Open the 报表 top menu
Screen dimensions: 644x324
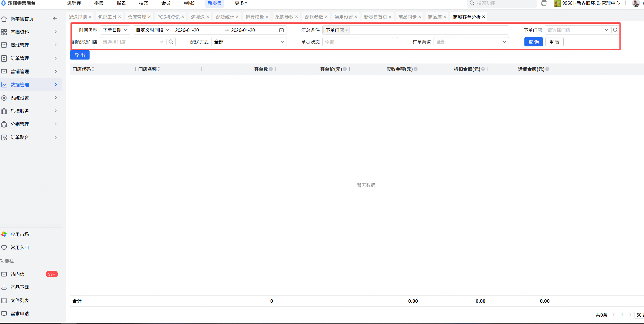(x=121, y=3)
